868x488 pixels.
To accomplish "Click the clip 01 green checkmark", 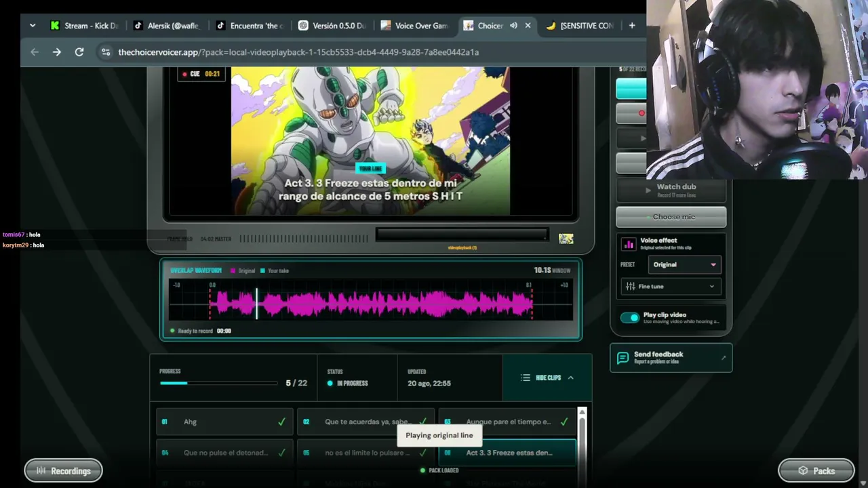I will pyautogui.click(x=281, y=422).
